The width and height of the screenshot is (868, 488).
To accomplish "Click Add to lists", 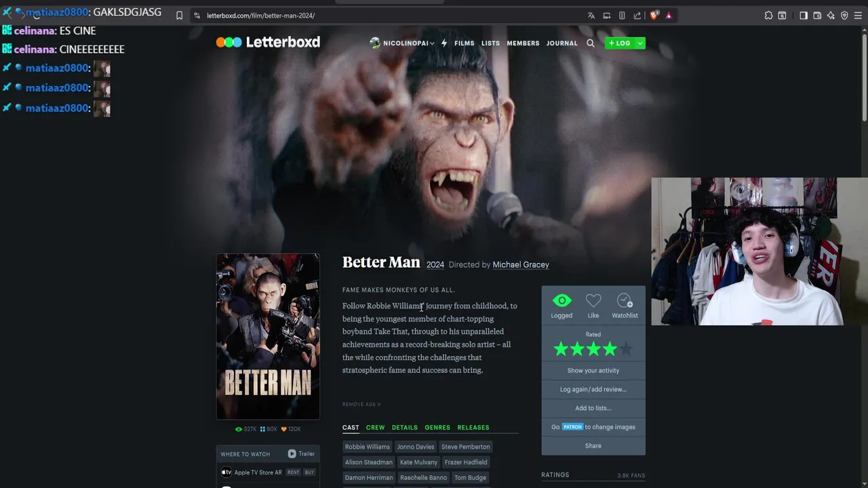I will (593, 408).
